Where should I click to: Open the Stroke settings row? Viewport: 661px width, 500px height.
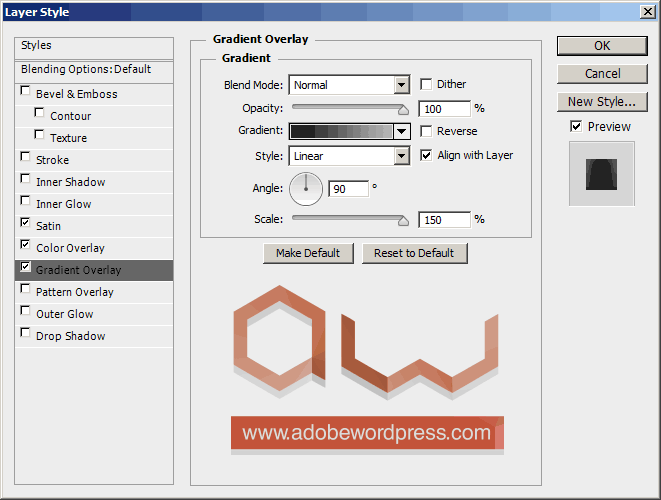pos(94,160)
